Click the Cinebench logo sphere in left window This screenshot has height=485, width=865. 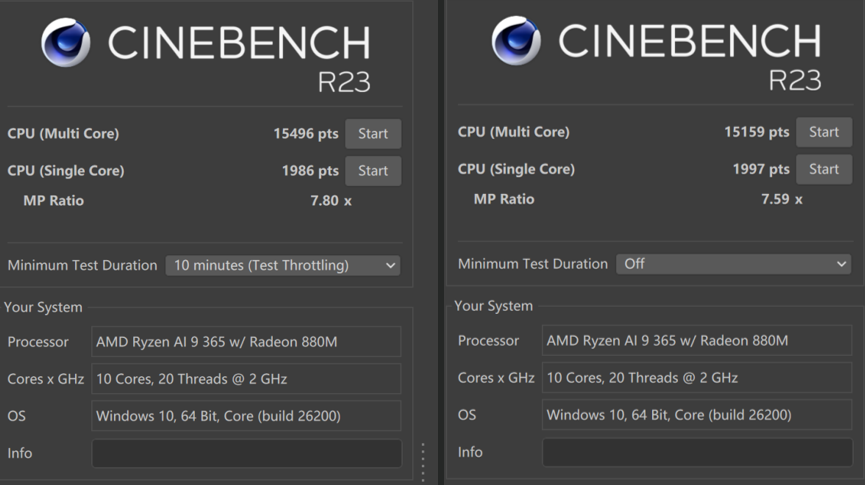[66, 42]
